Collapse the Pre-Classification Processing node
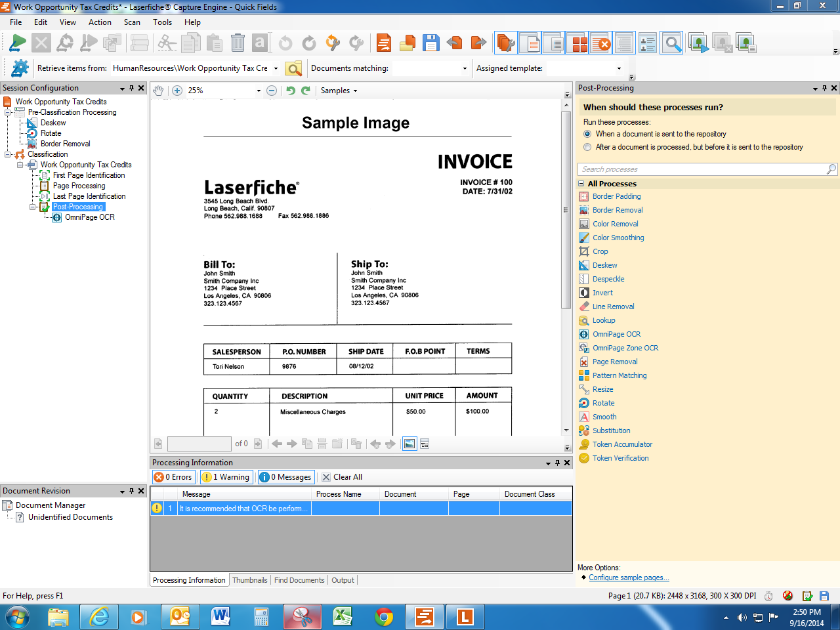Screen dimensions: 840x630 point(8,112)
